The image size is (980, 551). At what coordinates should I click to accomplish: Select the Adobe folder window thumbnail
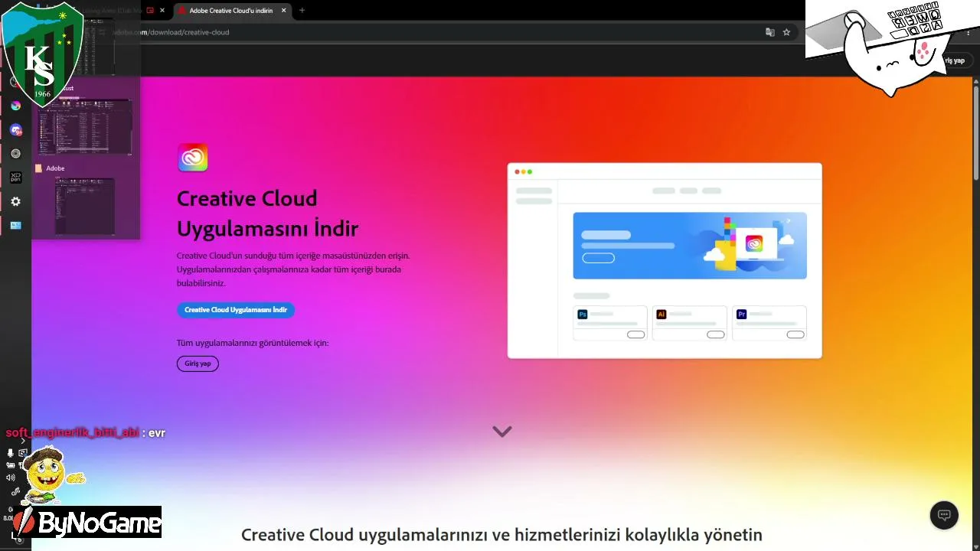(x=84, y=206)
